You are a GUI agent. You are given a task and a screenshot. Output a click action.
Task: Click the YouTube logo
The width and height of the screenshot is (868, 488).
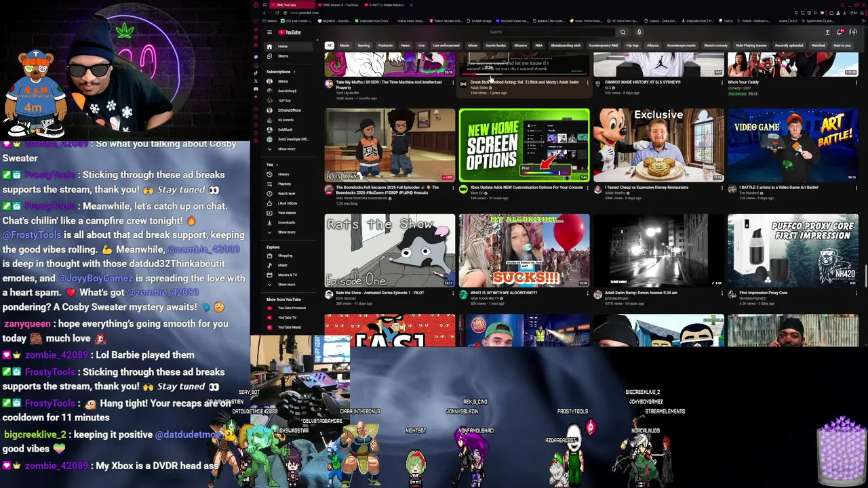coord(290,33)
